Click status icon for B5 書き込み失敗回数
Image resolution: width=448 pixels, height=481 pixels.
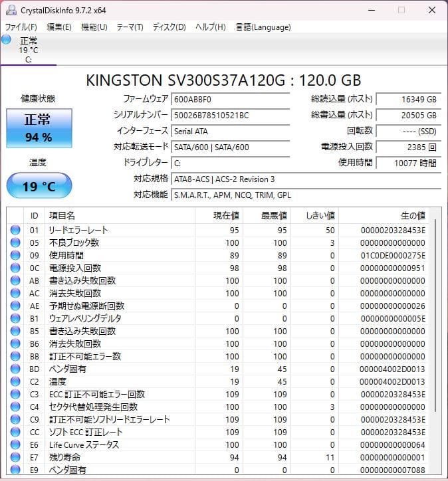coord(15,331)
